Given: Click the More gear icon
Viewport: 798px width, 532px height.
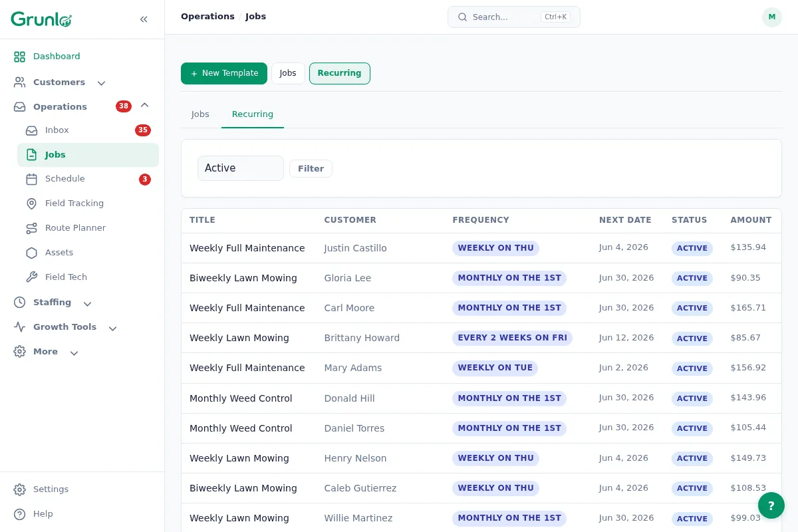Looking at the screenshot, I should coord(20,352).
